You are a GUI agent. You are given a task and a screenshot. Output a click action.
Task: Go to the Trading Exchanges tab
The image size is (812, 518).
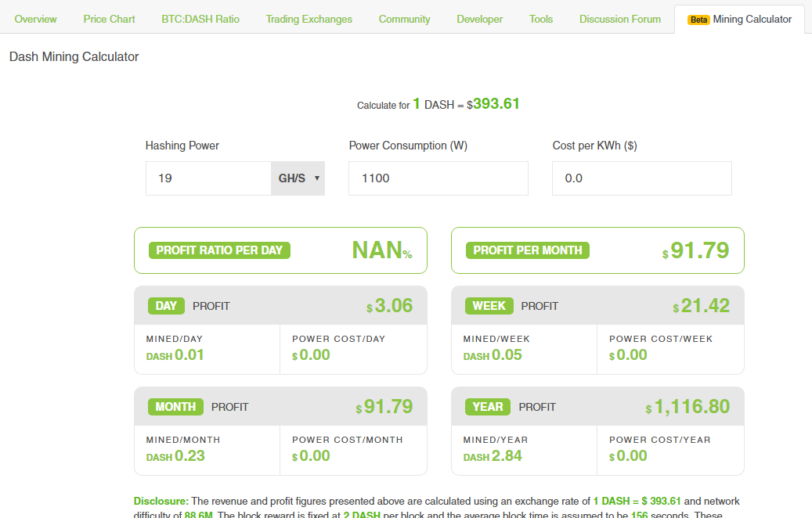tap(309, 19)
